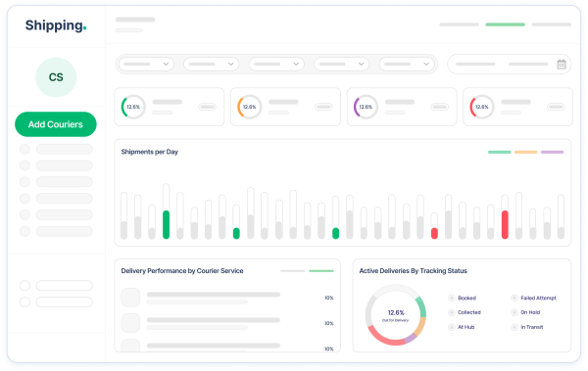
Task: Select the green highlighted top navigation tab
Action: [x=505, y=24]
